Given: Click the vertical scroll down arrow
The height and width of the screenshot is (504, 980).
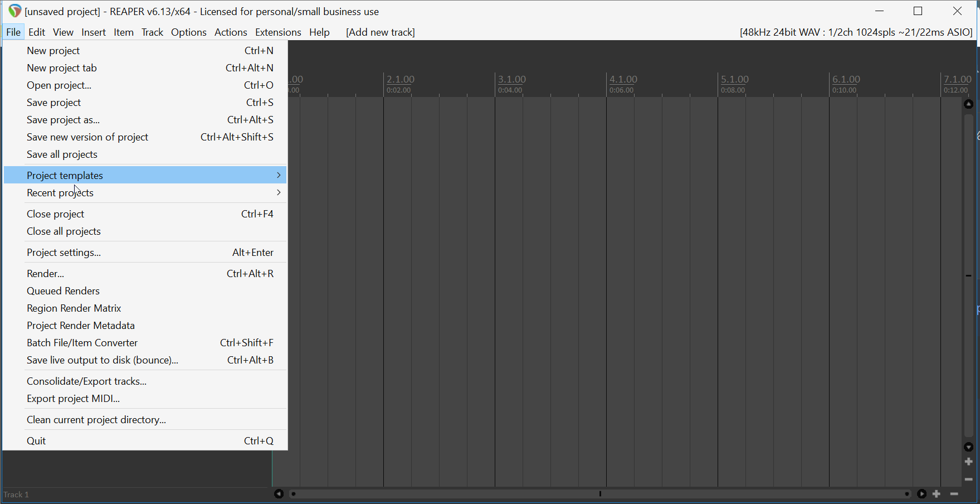Looking at the screenshot, I should tap(969, 447).
